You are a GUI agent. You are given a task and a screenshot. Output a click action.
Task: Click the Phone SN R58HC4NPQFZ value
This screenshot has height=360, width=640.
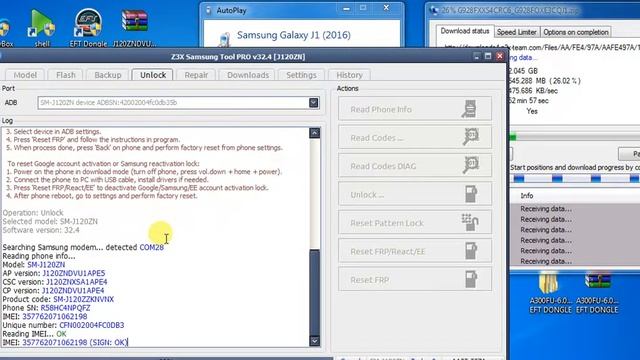tap(65, 308)
